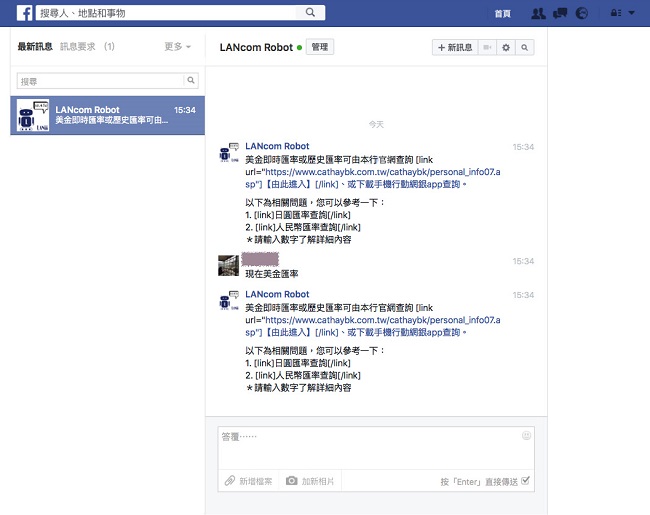Open the messages icon in the top bar
The width and height of the screenshot is (650, 515).
(x=560, y=13)
